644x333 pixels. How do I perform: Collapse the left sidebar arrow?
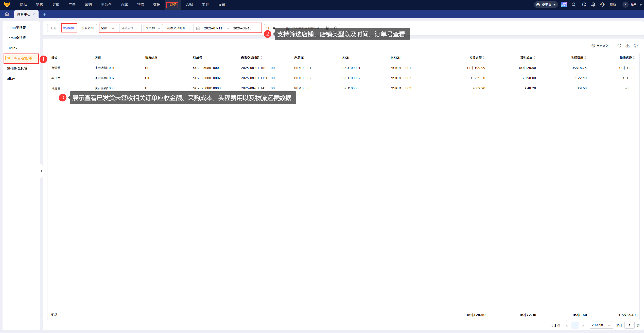pos(41,171)
